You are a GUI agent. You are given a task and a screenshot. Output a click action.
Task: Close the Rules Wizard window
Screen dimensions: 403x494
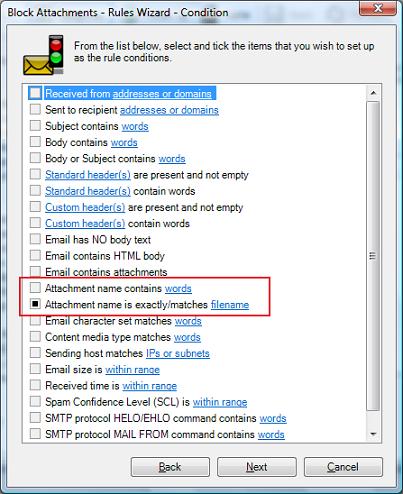pos(378,8)
